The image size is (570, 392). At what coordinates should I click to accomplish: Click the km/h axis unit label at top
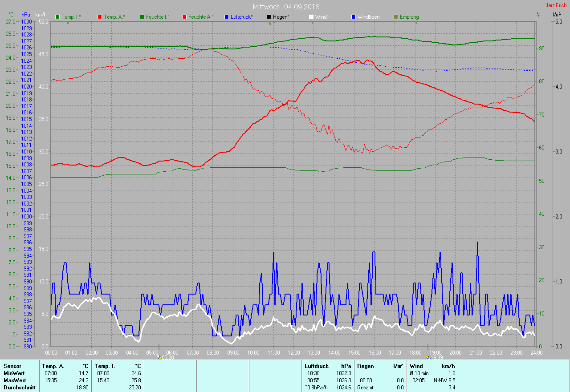pyautogui.click(x=41, y=15)
